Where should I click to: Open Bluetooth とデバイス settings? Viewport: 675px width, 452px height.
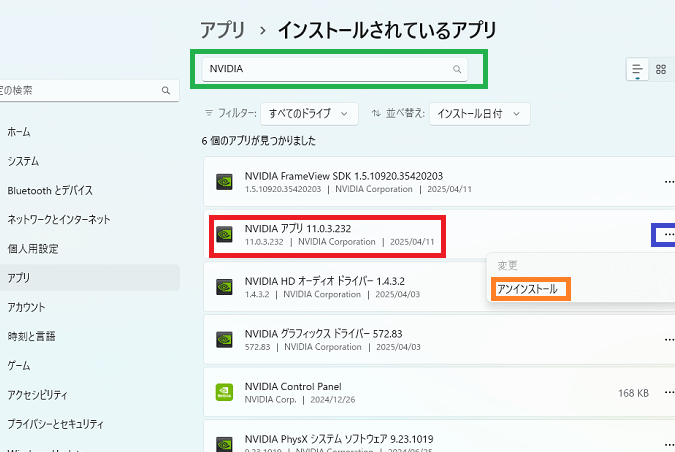pyautogui.click(x=50, y=190)
